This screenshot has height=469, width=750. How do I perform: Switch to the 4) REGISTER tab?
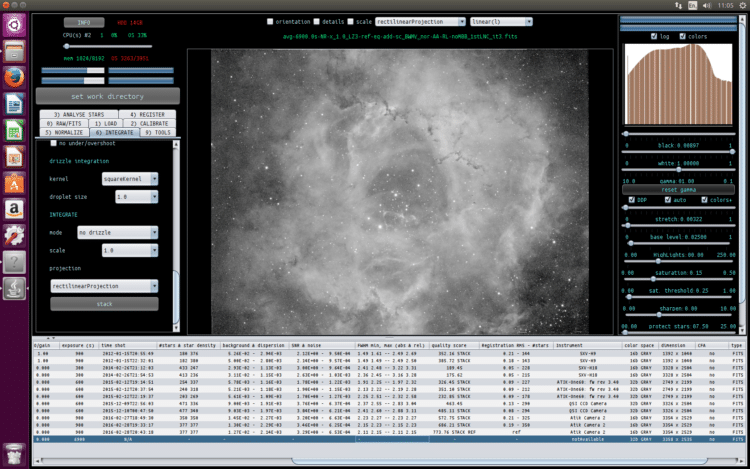click(x=147, y=115)
